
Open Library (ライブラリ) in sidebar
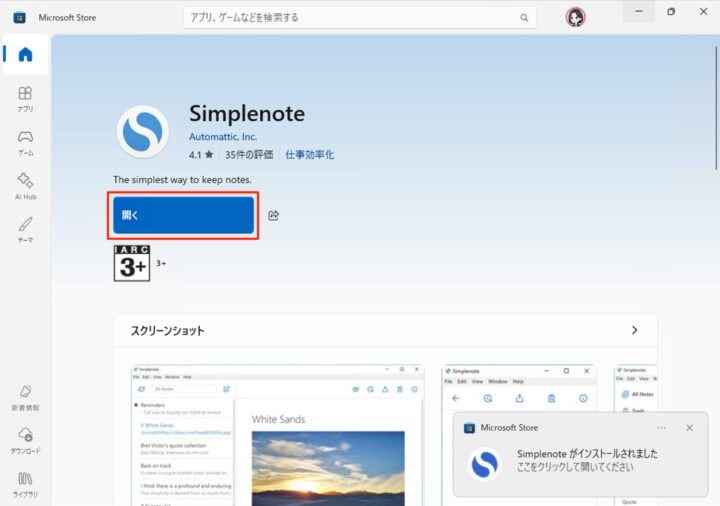(x=25, y=483)
